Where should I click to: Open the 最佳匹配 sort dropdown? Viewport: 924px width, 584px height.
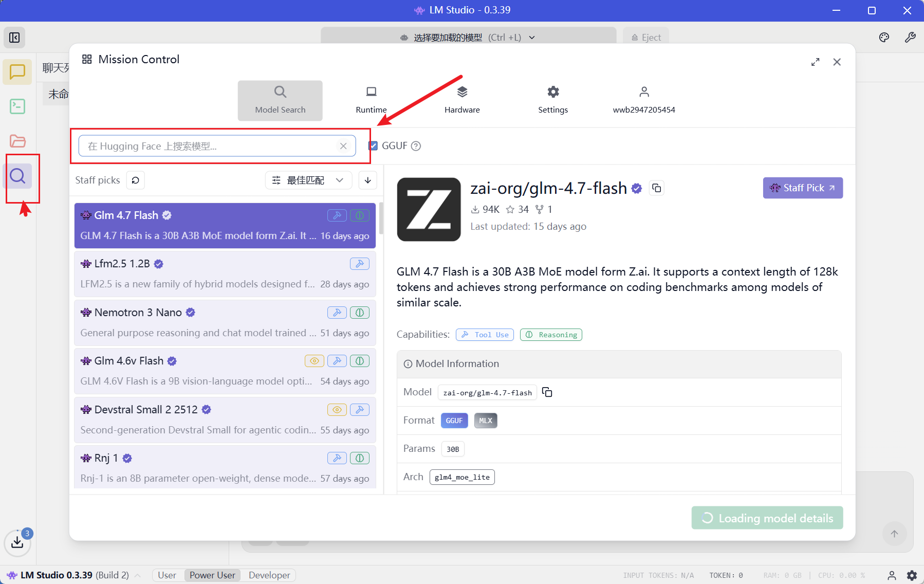pyautogui.click(x=308, y=180)
